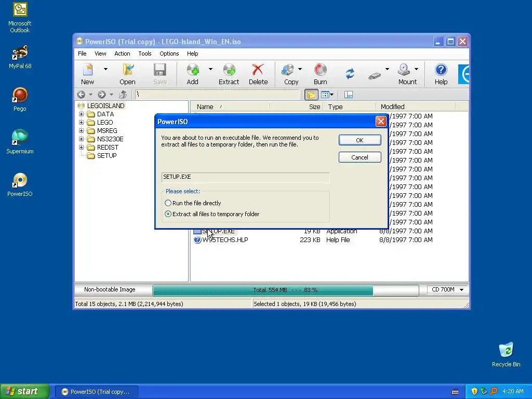This screenshot has width=532, height=399.
Task: Sort file list by Size column
Action: [296, 107]
